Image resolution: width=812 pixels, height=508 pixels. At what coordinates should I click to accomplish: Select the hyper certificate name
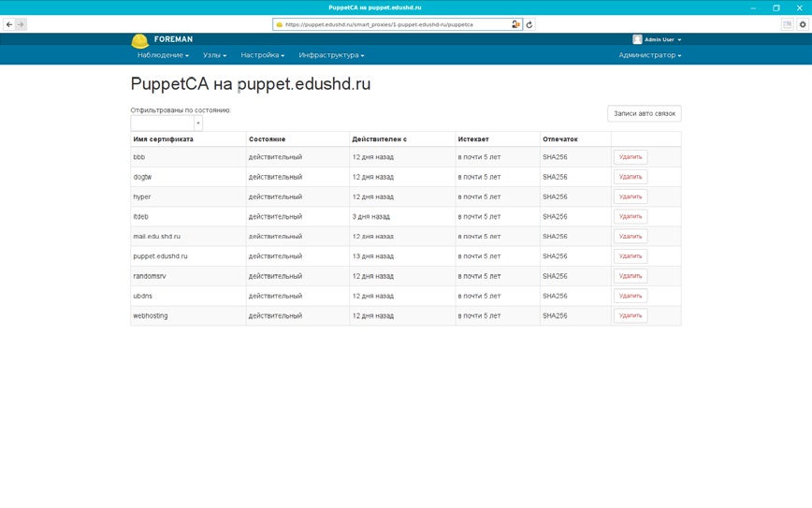tap(142, 196)
